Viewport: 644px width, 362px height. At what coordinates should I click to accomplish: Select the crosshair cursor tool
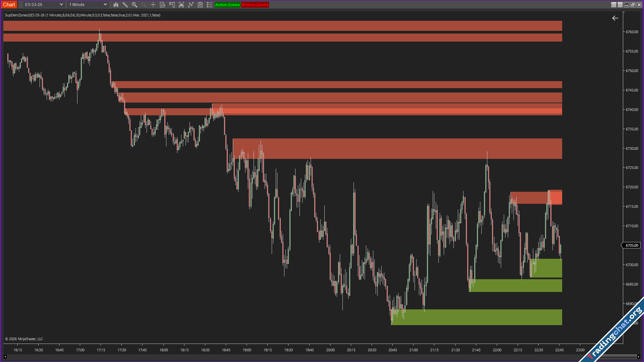[x=153, y=5]
